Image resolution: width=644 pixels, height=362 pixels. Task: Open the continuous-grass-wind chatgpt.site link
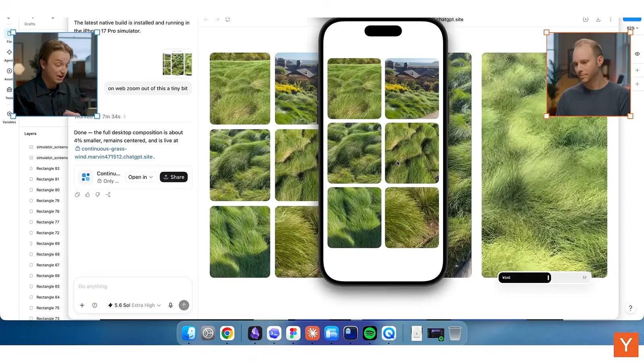pyautogui.click(x=114, y=153)
